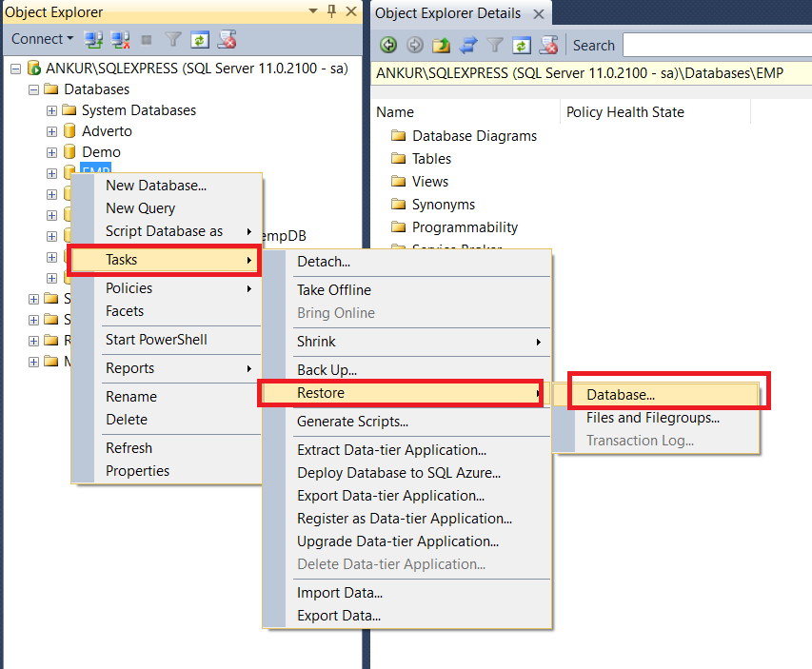Expand the Adverto database node
The height and width of the screenshot is (669, 812).
(x=51, y=131)
